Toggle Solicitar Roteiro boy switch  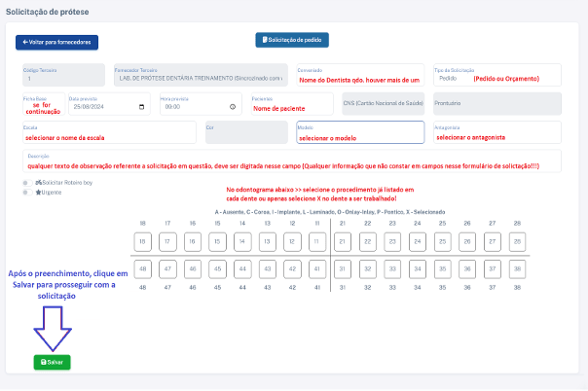[27, 183]
